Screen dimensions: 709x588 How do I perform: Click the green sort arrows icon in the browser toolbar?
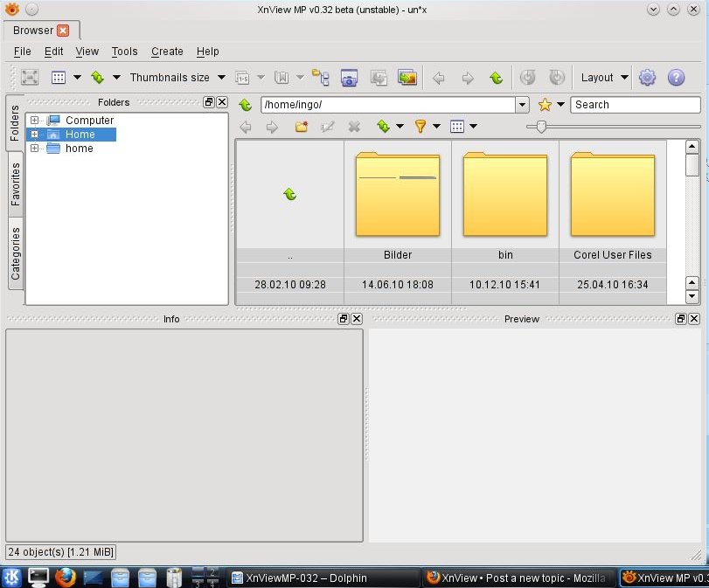click(384, 127)
